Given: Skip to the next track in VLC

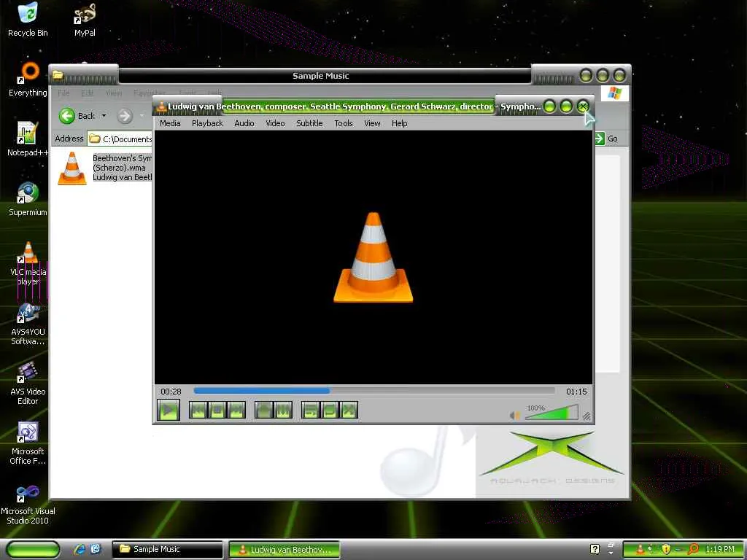Looking at the screenshot, I should click(236, 410).
